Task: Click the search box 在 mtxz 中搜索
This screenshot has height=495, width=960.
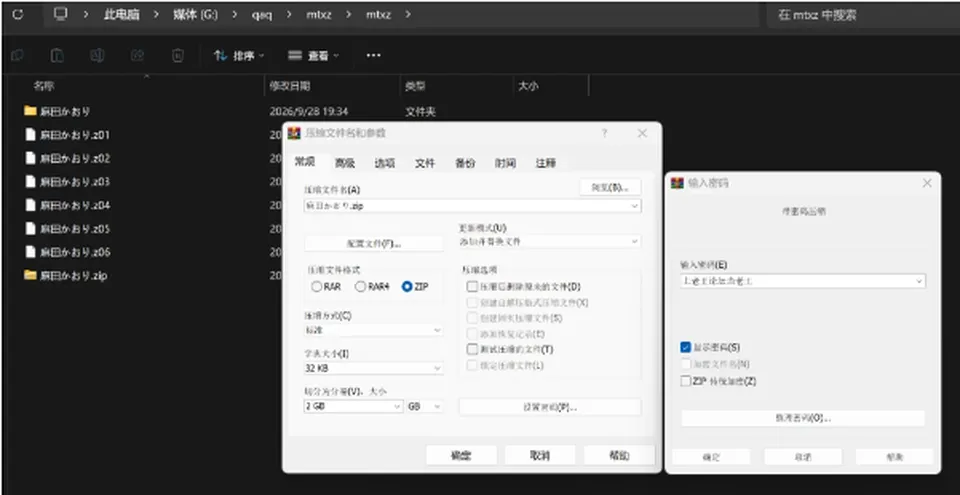Action: (x=862, y=15)
